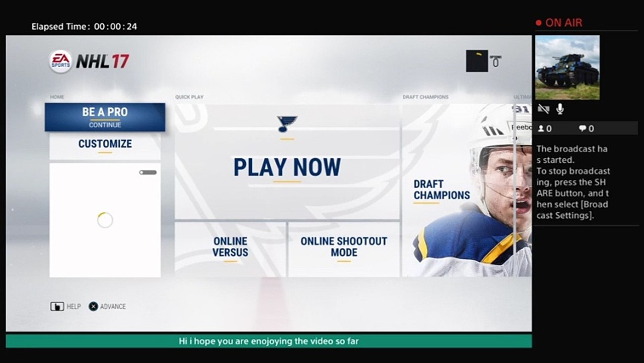Click the broadcast has started message
644x363 pixels.
573,182
